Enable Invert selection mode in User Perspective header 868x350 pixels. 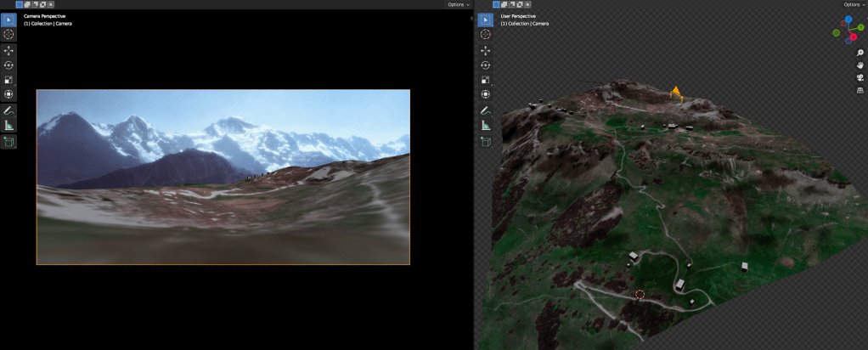519,4
